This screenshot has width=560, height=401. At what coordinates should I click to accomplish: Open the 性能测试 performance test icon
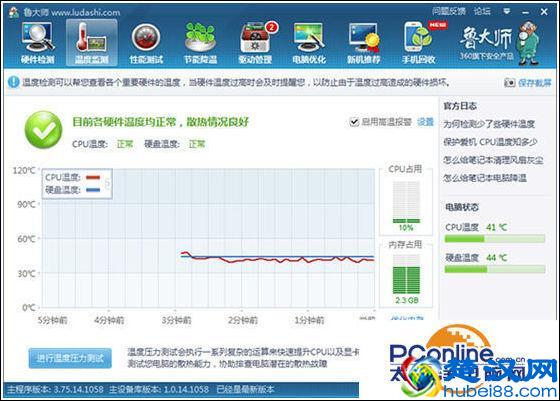[146, 43]
